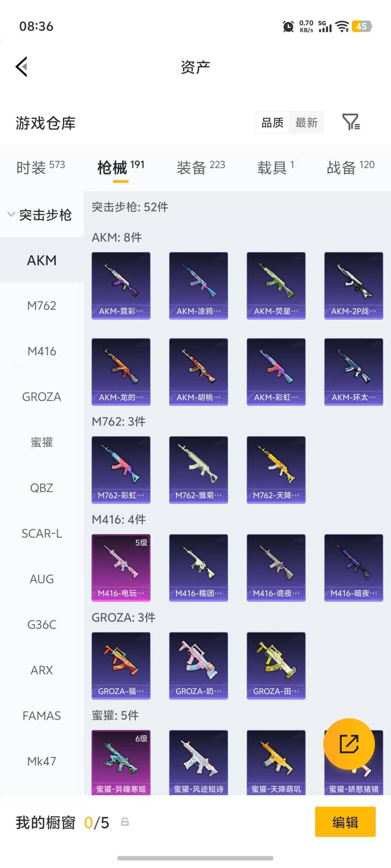391x868 pixels.
Task: Switch to the 装备 tab
Action: click(x=201, y=167)
